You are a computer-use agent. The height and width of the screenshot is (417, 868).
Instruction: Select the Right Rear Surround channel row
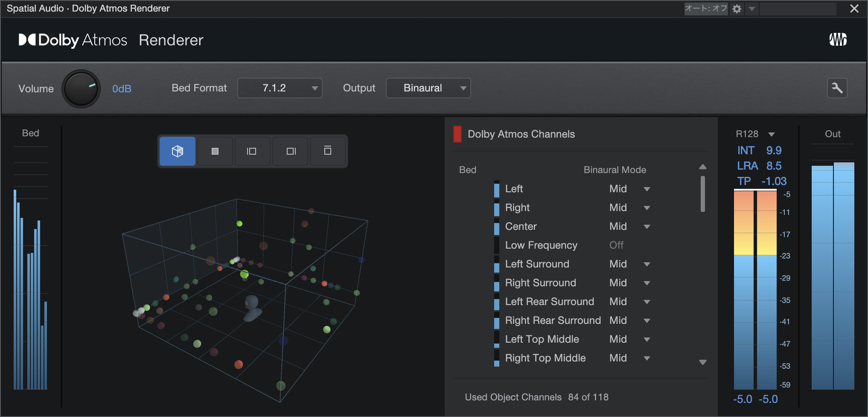click(x=572, y=320)
